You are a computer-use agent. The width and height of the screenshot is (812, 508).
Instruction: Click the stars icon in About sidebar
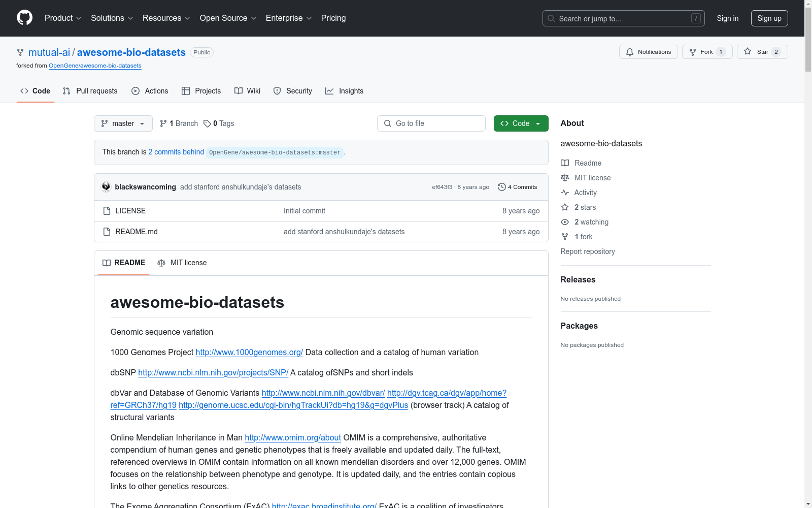pyautogui.click(x=565, y=207)
